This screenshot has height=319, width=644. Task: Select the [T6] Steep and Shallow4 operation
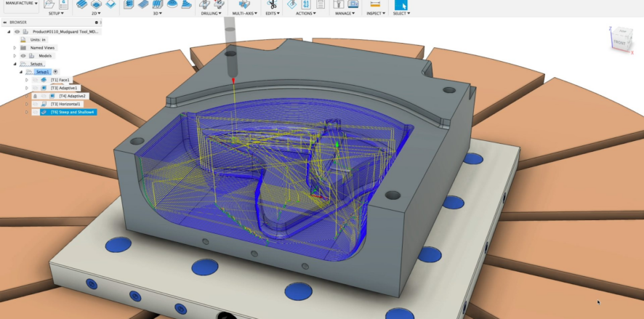coord(73,112)
